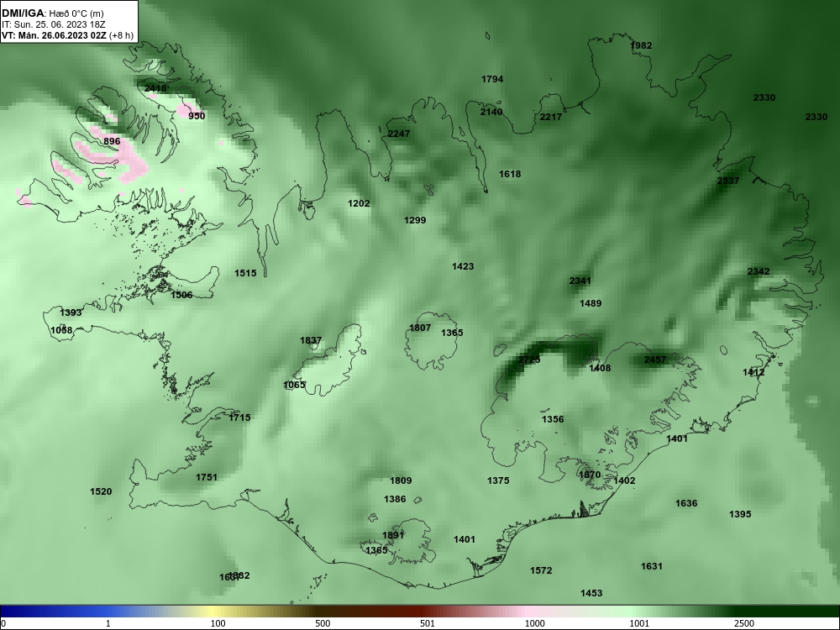Click the map value 2418
This screenshot has height=630, width=840.
pos(155,88)
